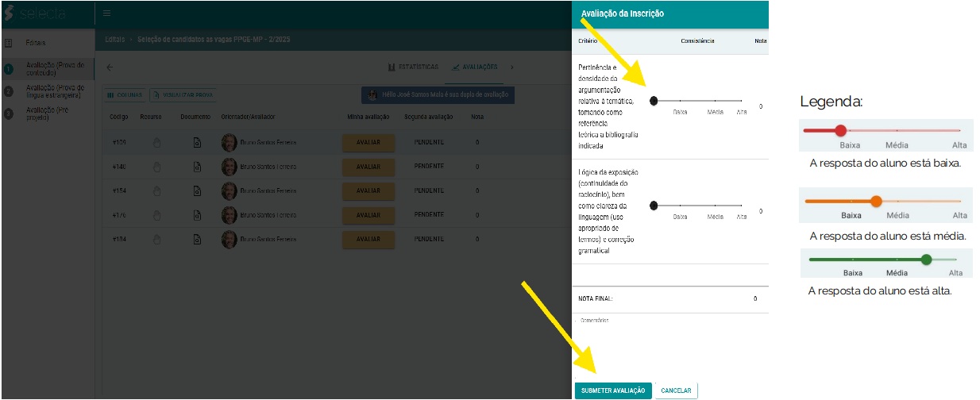Image resolution: width=980 pixels, height=400 pixels.
Task: Select step 3 Avaliação (Pré projeto)
Action: [47, 113]
